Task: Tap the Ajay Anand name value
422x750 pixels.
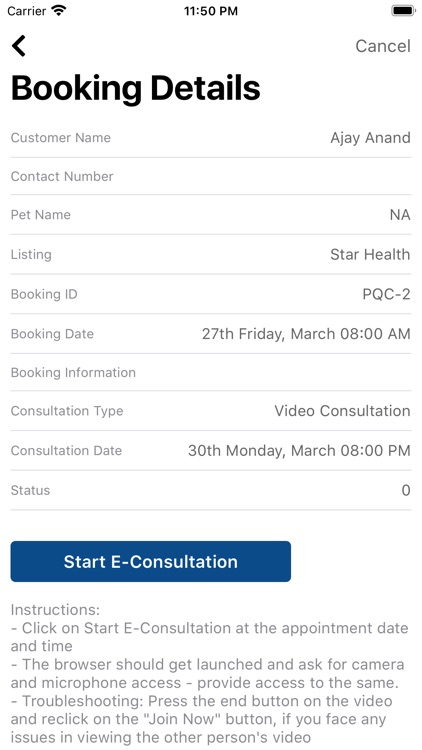Action: (370, 138)
